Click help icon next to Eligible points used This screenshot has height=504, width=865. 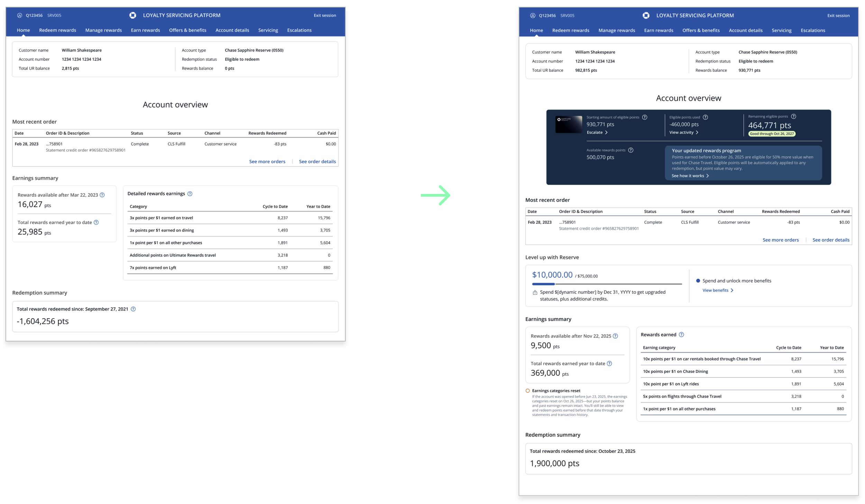point(705,117)
